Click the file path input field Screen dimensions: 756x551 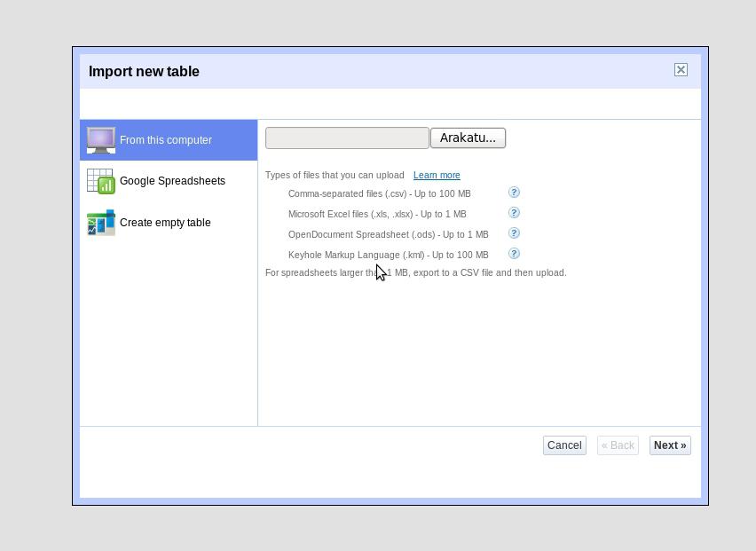click(x=347, y=138)
